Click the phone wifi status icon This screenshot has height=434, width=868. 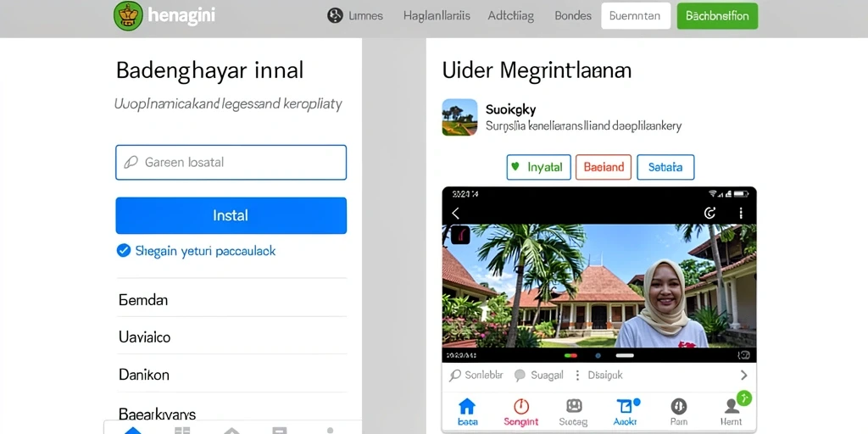coord(714,194)
